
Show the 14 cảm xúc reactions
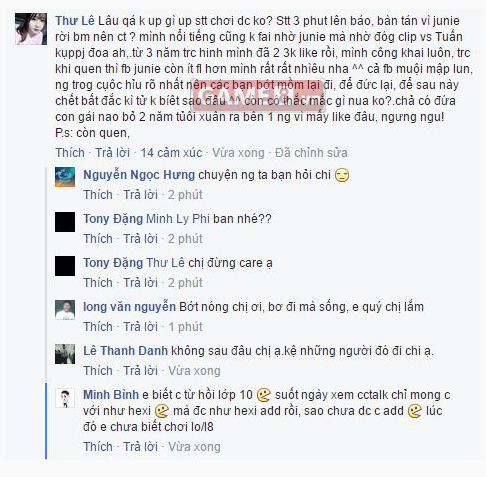(x=171, y=153)
